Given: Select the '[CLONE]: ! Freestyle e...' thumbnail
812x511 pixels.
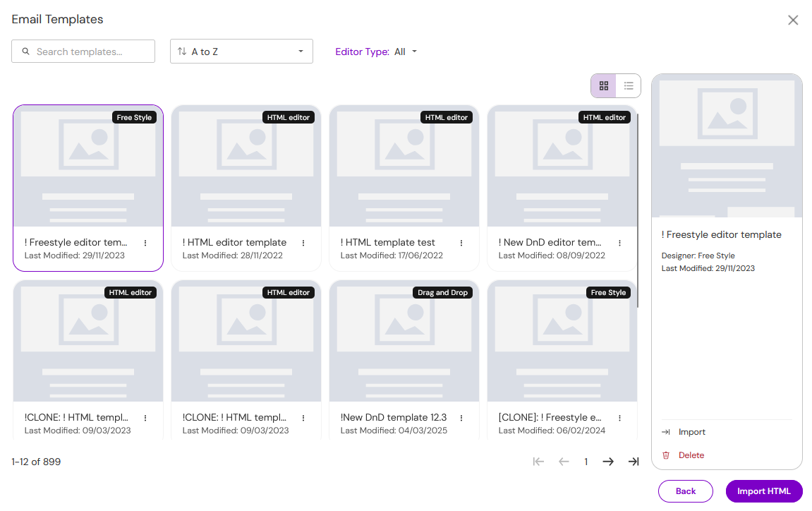Looking at the screenshot, I should [x=562, y=342].
